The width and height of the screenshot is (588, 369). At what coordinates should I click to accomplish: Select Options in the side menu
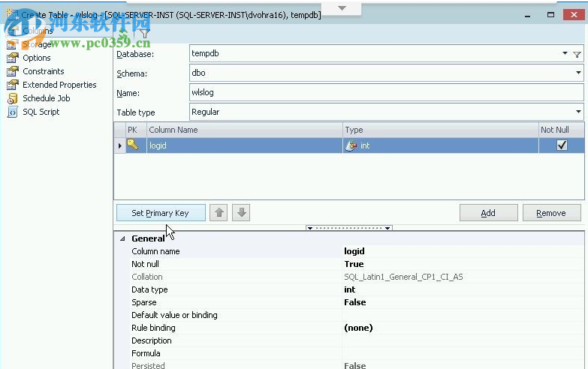point(37,58)
